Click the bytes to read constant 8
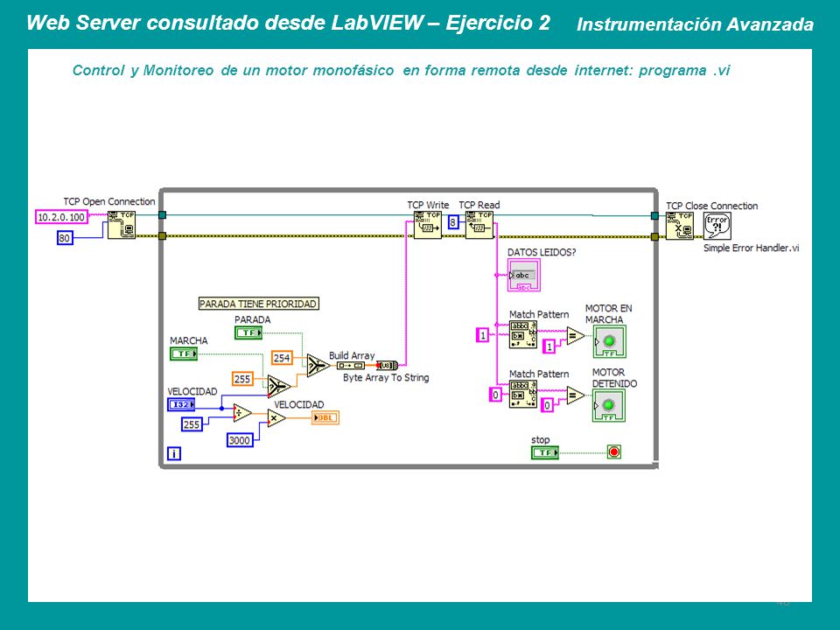 pyautogui.click(x=453, y=221)
